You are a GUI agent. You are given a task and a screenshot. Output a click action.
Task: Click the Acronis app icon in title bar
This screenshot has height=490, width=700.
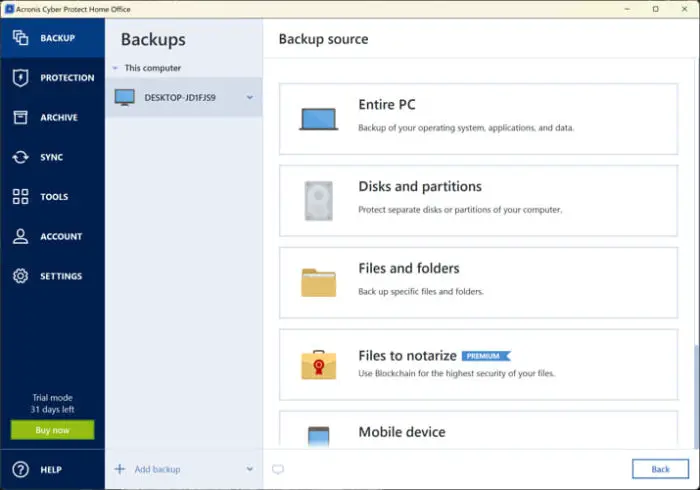pyautogui.click(x=9, y=9)
